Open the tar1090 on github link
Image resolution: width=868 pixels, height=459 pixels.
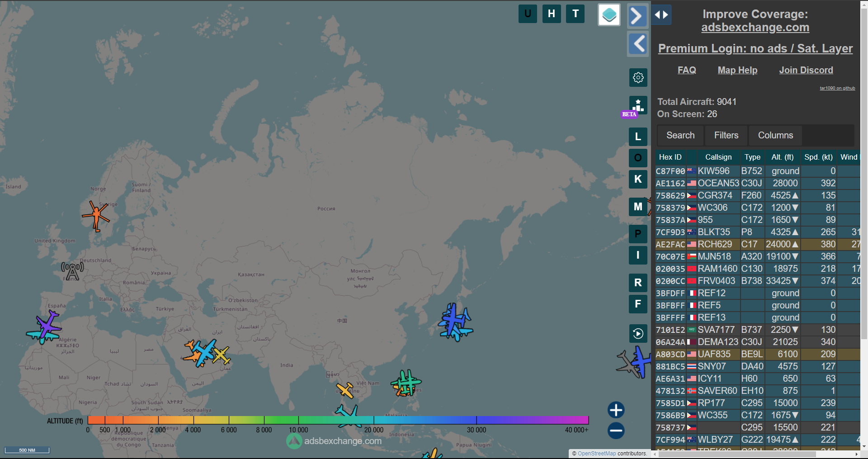[x=837, y=88]
